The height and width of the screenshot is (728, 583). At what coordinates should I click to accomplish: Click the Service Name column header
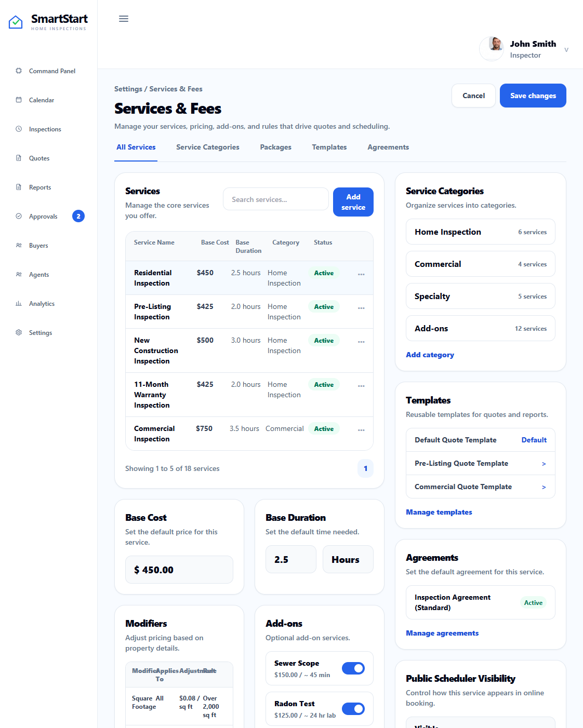(x=154, y=242)
